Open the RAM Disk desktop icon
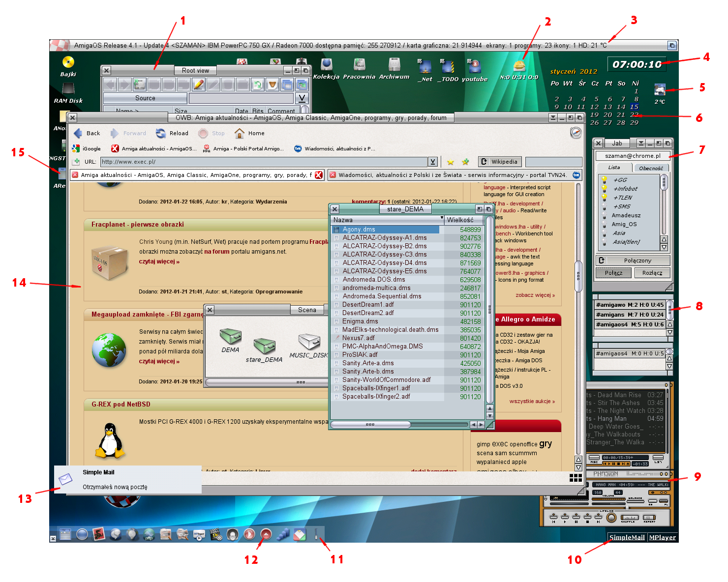The image size is (728, 582). (68, 90)
